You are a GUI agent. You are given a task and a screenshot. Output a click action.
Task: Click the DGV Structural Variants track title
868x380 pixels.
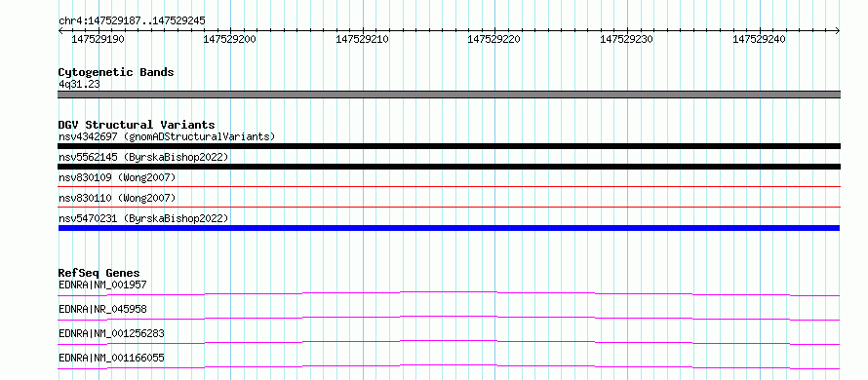tap(137, 125)
